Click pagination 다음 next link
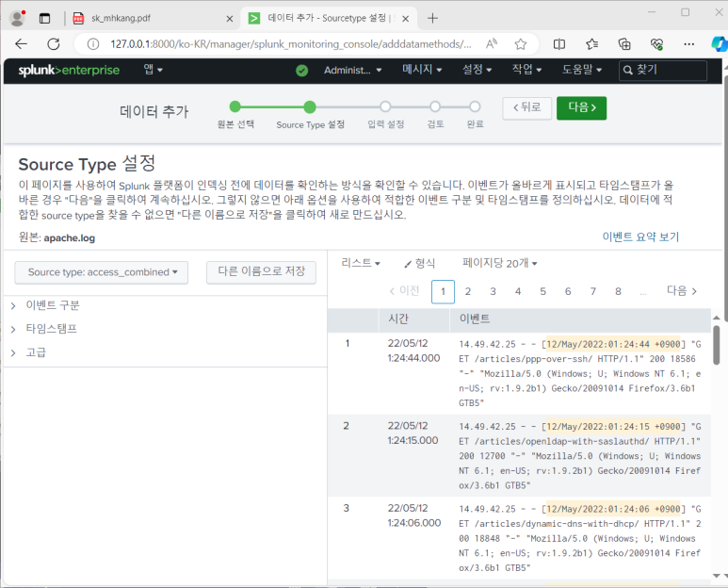The height and width of the screenshot is (588, 728). coord(682,291)
